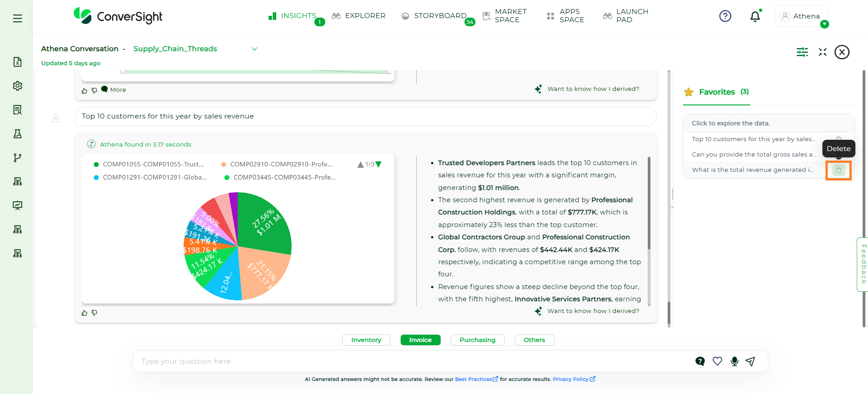Viewport: 868px width, 394px height.
Task: Open the lab flask sidebar icon
Action: [18, 134]
